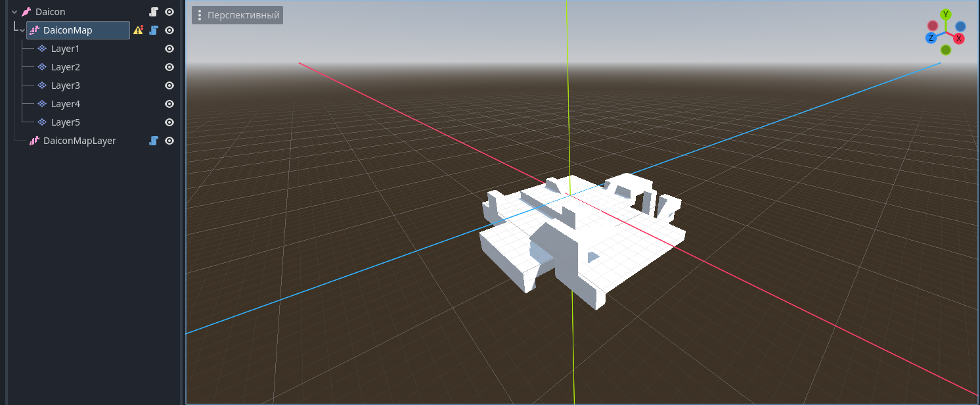Viewport: 980px width, 405px height.
Task: Select the Layer5 node
Action: click(x=66, y=122)
